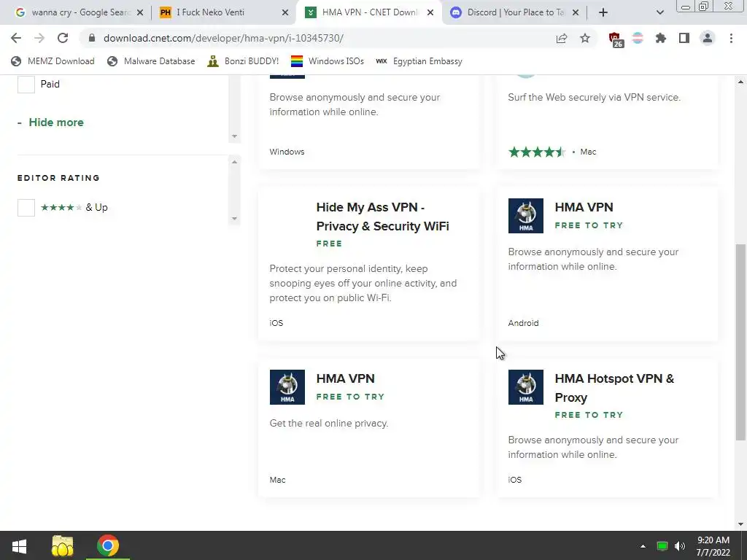Close the Discord tab
The width and height of the screenshot is (747, 560).
point(576,12)
